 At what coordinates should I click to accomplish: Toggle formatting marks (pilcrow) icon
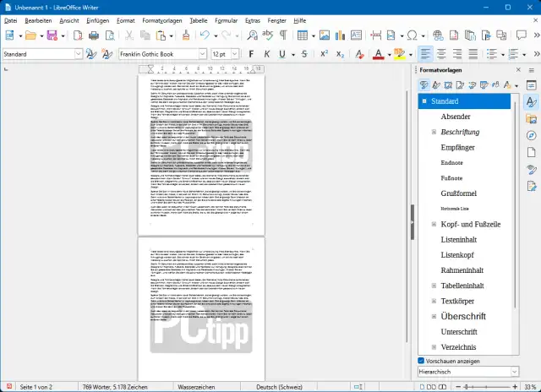pos(283,35)
